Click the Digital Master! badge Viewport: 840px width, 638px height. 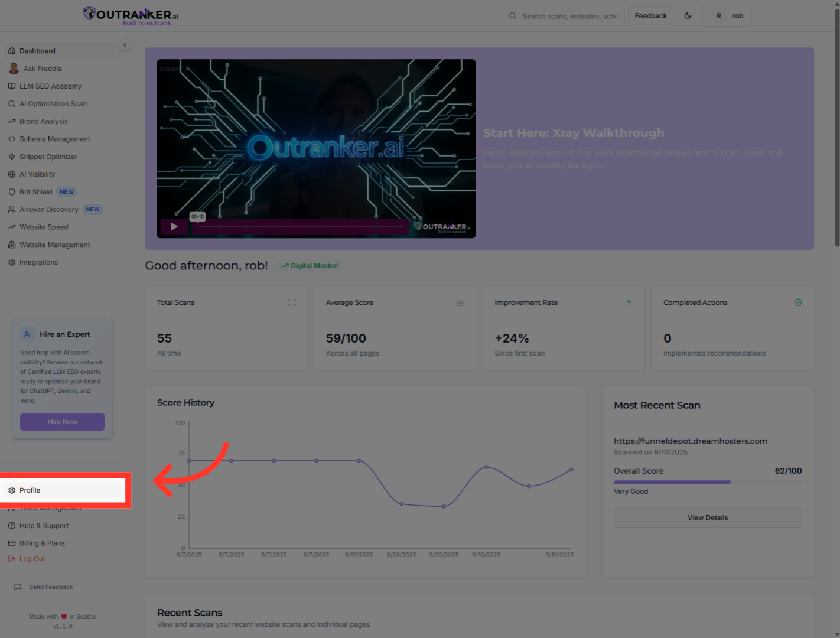pos(310,266)
